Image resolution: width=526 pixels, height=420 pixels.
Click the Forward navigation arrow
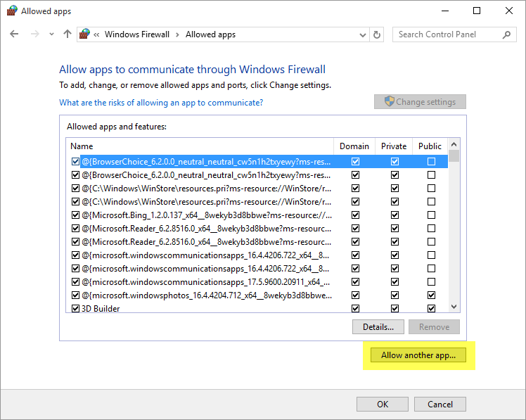tap(33, 34)
